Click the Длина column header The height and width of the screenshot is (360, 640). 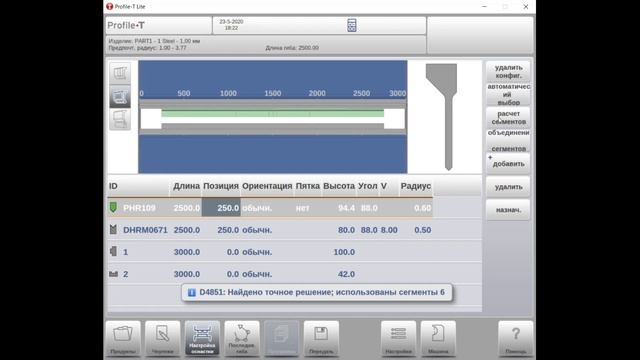pyautogui.click(x=186, y=186)
